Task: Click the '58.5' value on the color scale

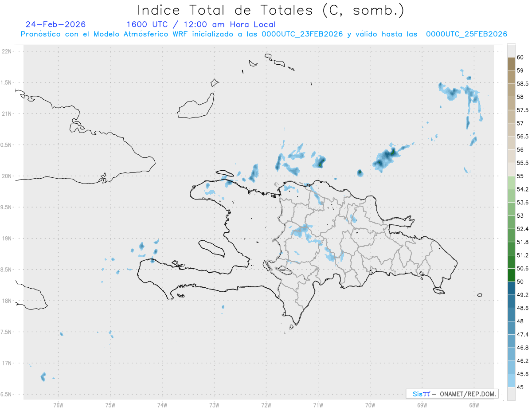Action: (523, 84)
